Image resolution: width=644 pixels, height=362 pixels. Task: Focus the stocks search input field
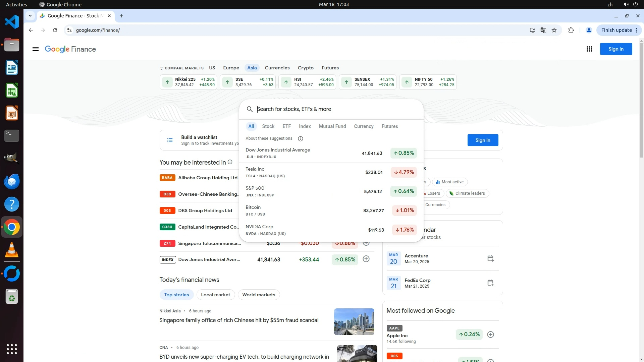(335, 109)
